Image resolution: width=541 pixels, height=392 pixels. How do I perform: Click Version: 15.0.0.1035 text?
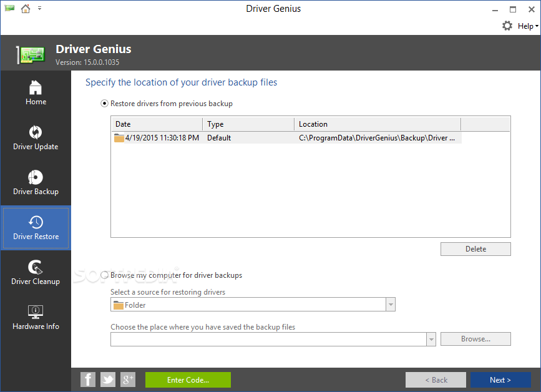87,62
